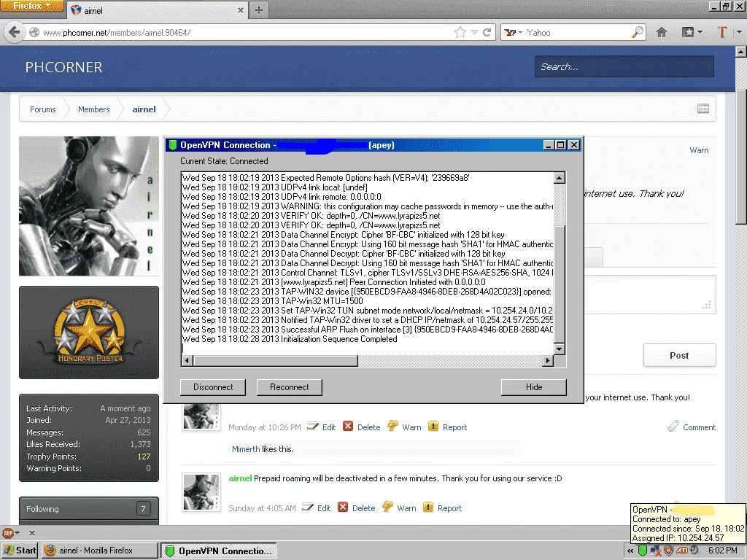Image resolution: width=747 pixels, height=560 pixels.
Task: Click the Comment tag icon
Action: pyautogui.click(x=673, y=426)
